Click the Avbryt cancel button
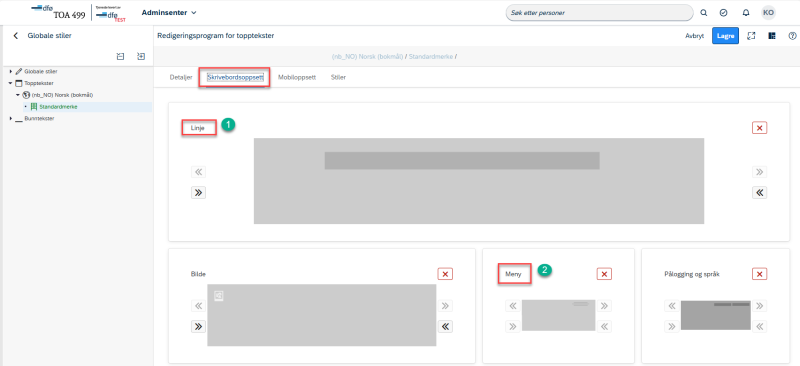Image resolution: width=800 pixels, height=366 pixels. 694,36
